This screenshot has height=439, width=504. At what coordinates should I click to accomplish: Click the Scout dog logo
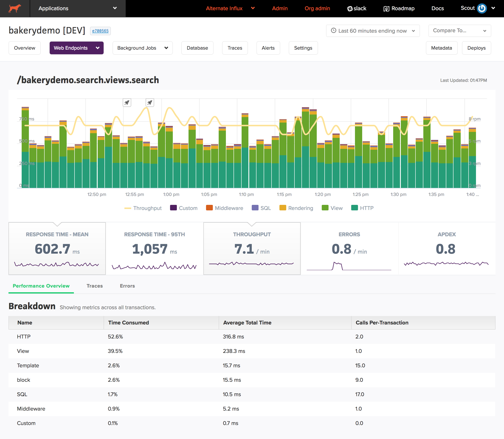coord(15,8)
